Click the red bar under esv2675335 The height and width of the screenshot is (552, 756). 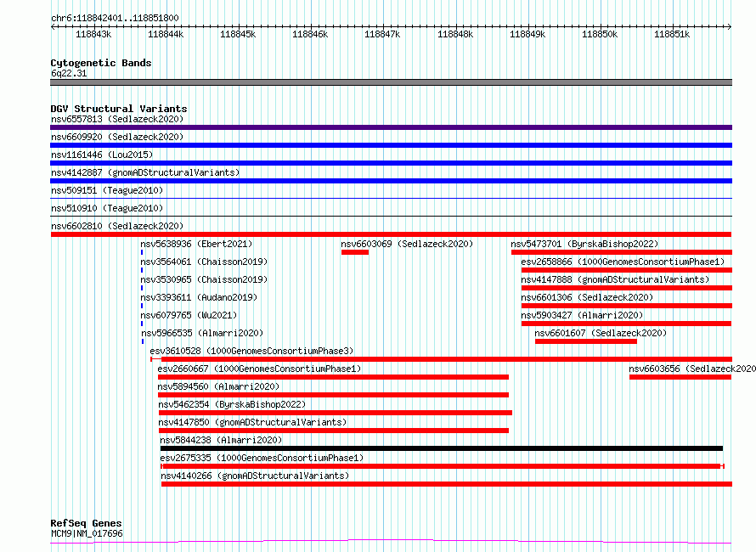point(443,466)
